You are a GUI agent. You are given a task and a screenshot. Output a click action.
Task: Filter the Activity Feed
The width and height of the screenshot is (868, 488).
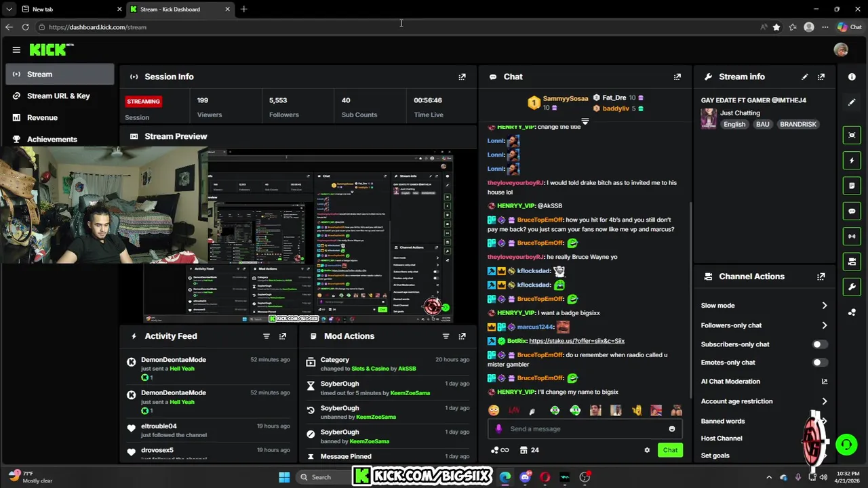click(266, 336)
